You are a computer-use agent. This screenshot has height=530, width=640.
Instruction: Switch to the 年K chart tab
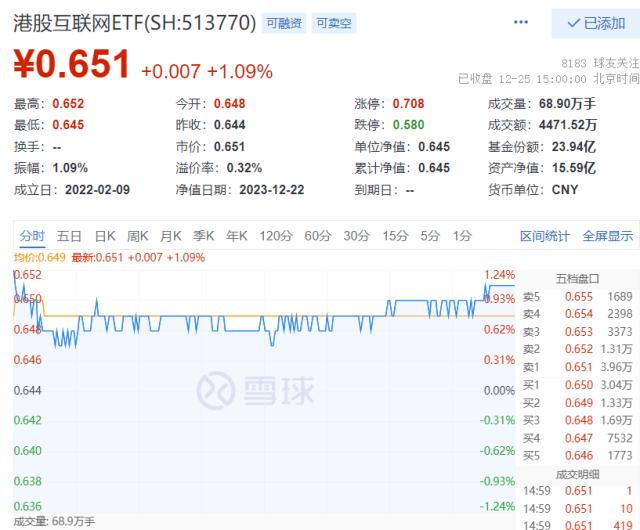237,236
